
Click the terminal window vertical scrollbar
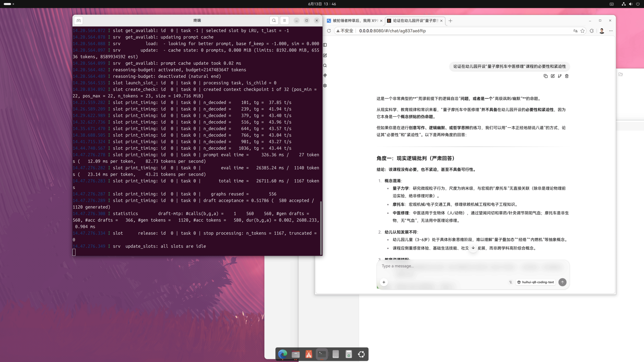(321, 228)
